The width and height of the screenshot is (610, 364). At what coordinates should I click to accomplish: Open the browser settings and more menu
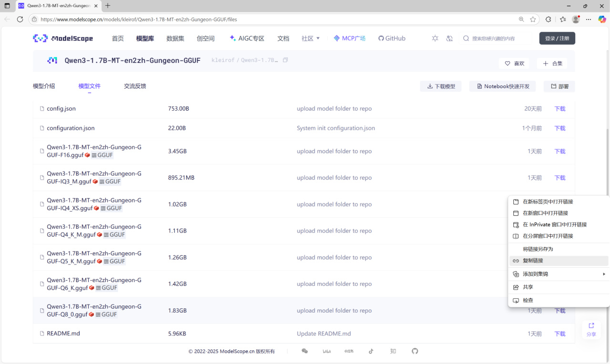[589, 20]
